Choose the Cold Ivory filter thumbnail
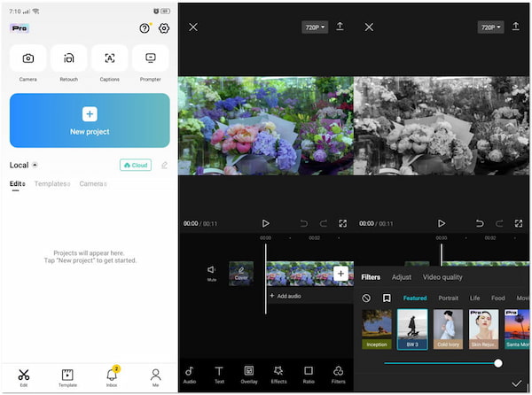This screenshot has height=395, width=532. tap(449, 329)
